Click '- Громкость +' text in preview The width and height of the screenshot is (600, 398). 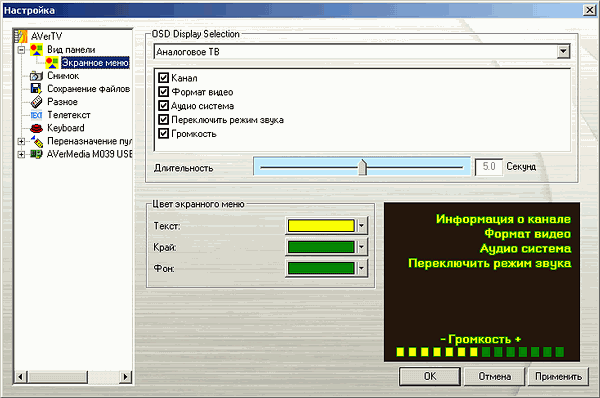pos(481,339)
